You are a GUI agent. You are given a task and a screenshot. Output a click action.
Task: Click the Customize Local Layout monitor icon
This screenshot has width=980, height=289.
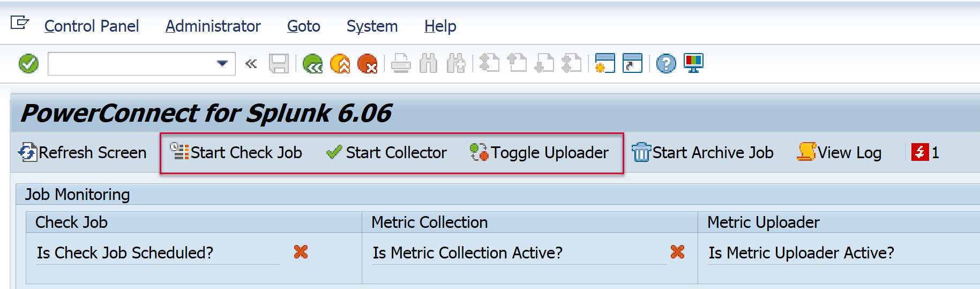(693, 64)
